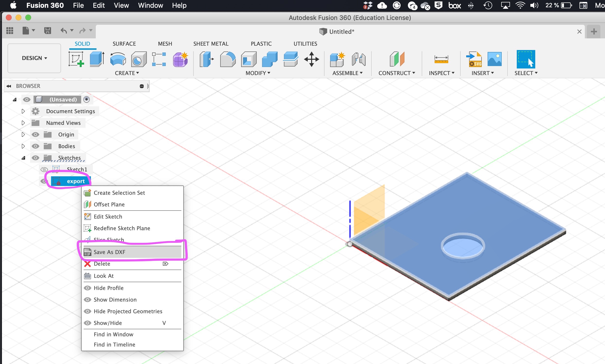Viewport: 605px width, 364px height.
Task: Click the Offset Face tool icon
Action: [290, 59]
